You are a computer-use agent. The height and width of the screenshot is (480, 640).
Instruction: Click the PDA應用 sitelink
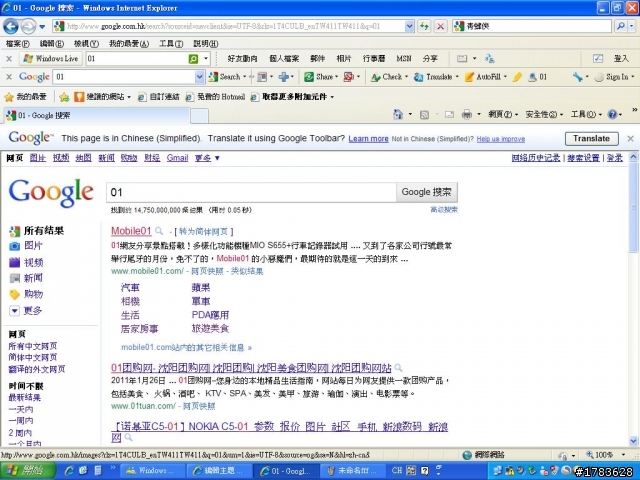coord(210,315)
